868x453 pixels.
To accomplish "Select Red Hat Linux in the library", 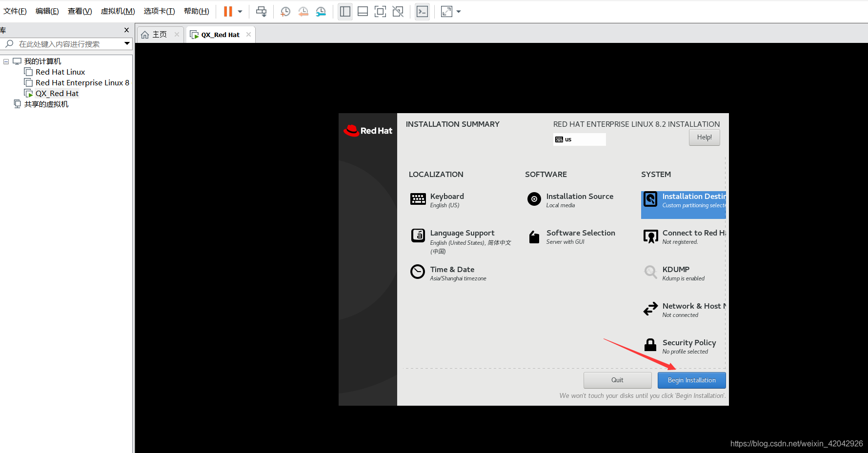I will click(x=60, y=72).
